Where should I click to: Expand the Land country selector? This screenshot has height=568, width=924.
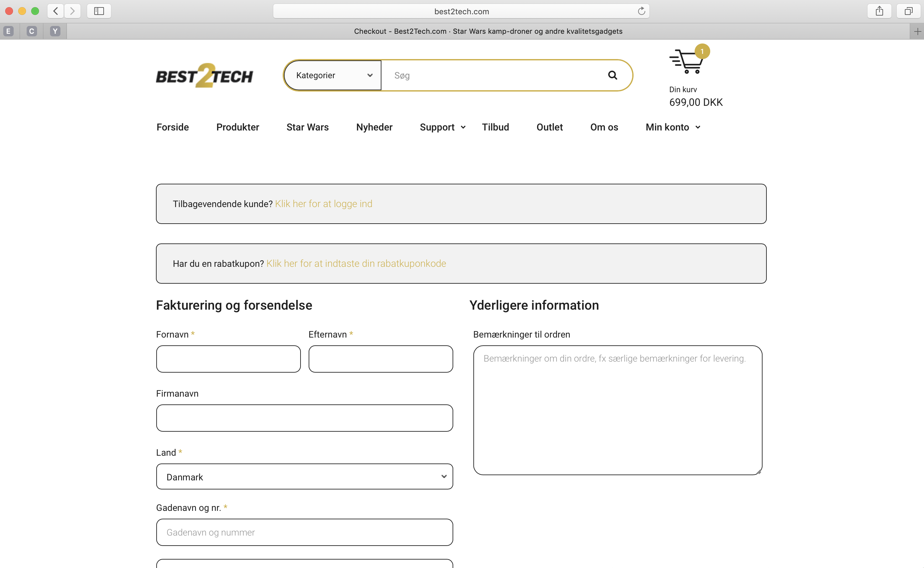coord(304,477)
